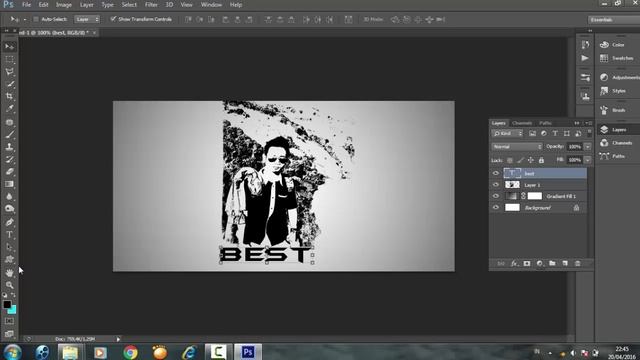
Task: Toggle Quick Mask mode icon
Action: coord(9,321)
